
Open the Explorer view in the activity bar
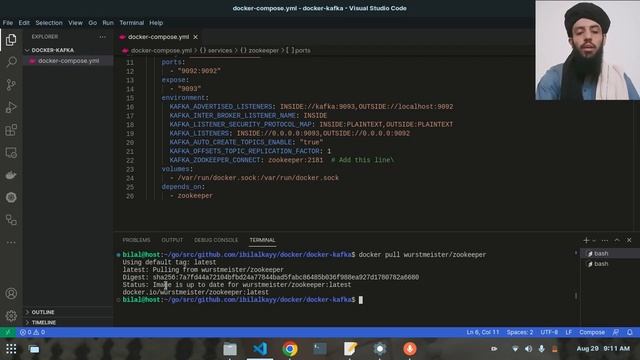coord(11,40)
